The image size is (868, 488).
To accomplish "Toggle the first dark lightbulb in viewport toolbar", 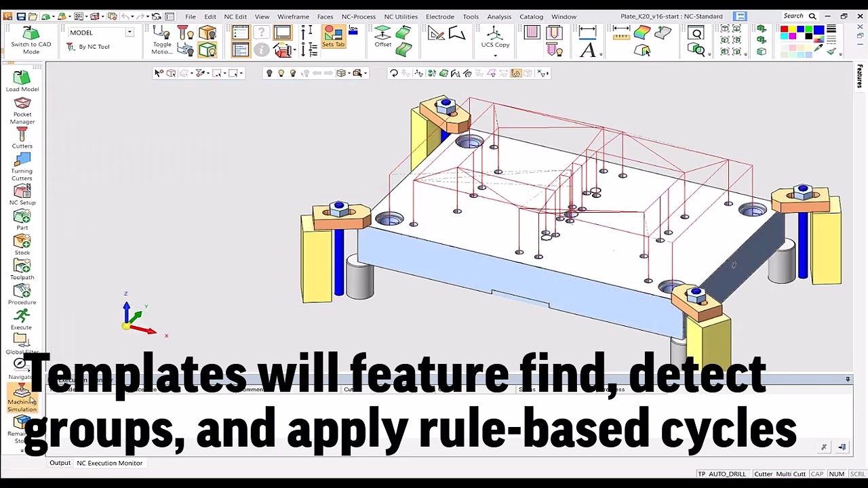I will 269,73.
